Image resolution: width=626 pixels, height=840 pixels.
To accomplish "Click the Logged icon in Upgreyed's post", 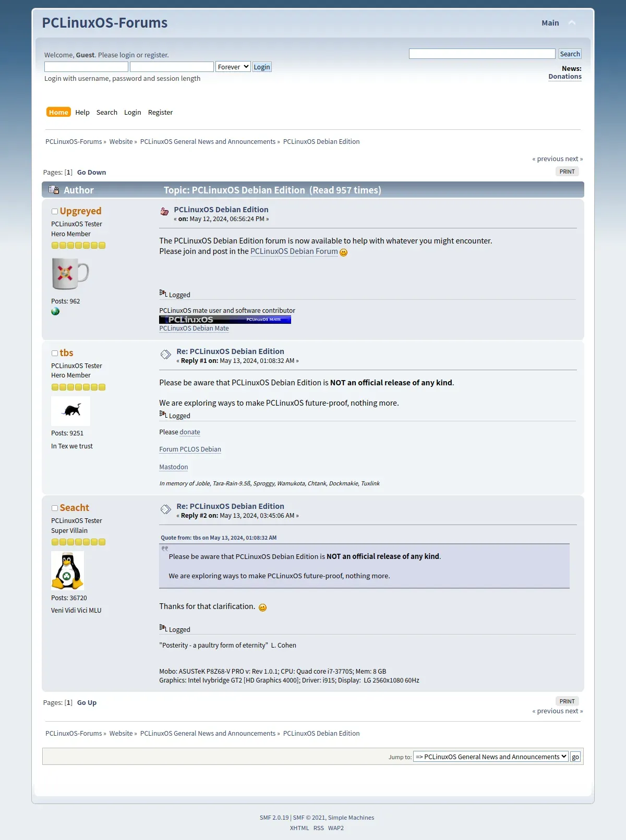I will (x=163, y=294).
